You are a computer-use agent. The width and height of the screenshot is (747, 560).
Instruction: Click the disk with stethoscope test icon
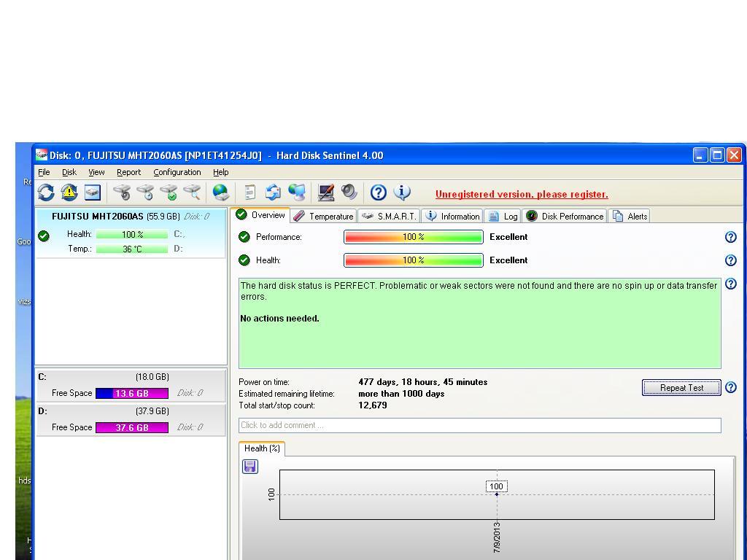[x=123, y=192]
